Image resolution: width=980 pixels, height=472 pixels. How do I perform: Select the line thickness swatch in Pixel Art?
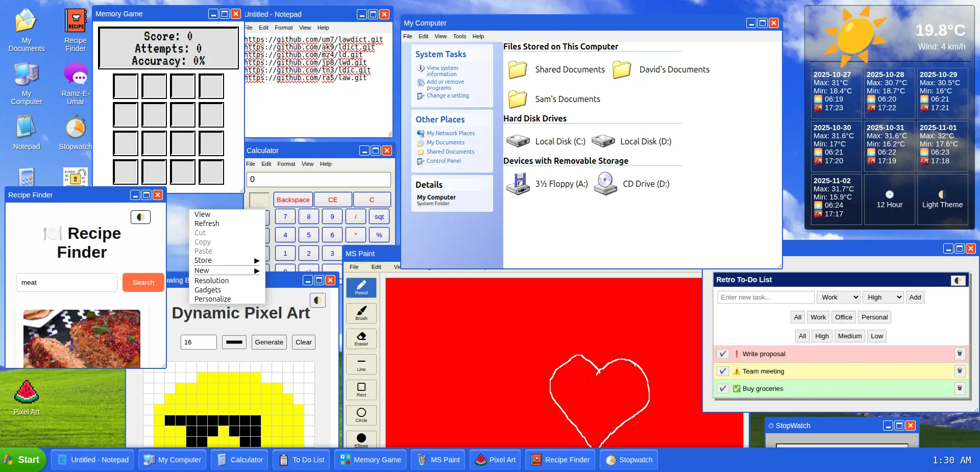(x=234, y=342)
